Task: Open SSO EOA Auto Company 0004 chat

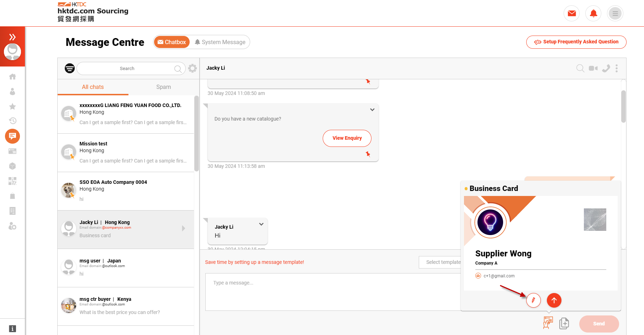Action: [126, 191]
